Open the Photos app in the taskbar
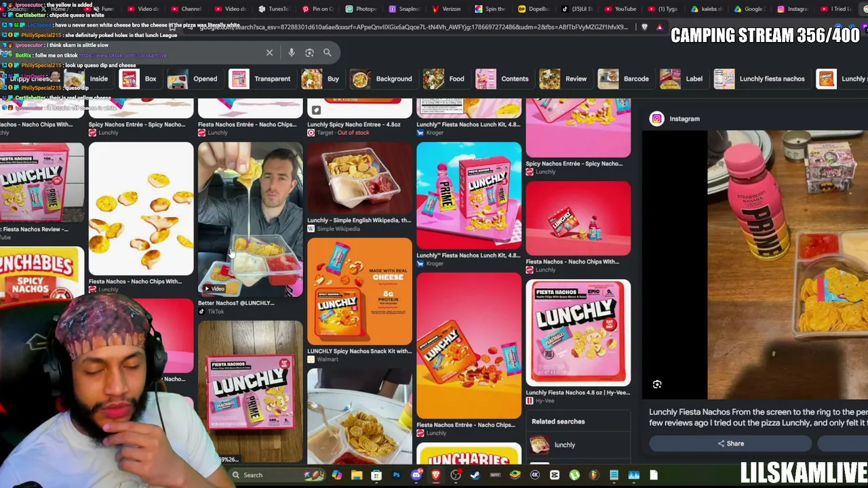This screenshot has width=868, height=488. click(x=633, y=475)
